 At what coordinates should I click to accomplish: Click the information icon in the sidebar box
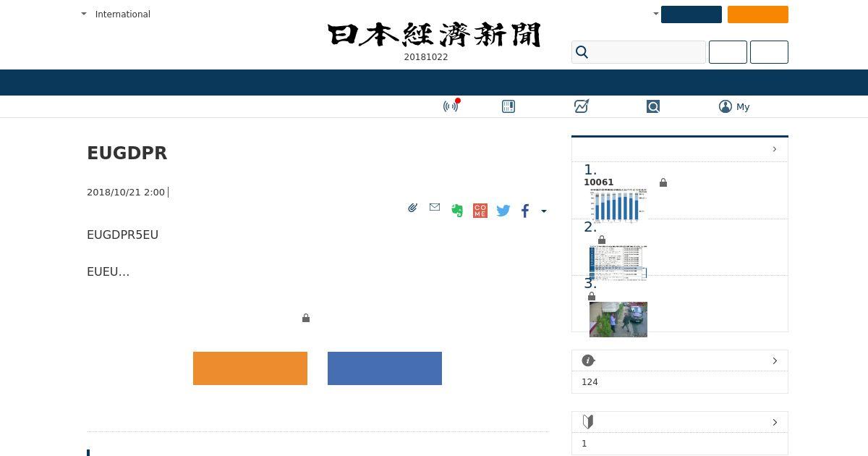point(588,360)
